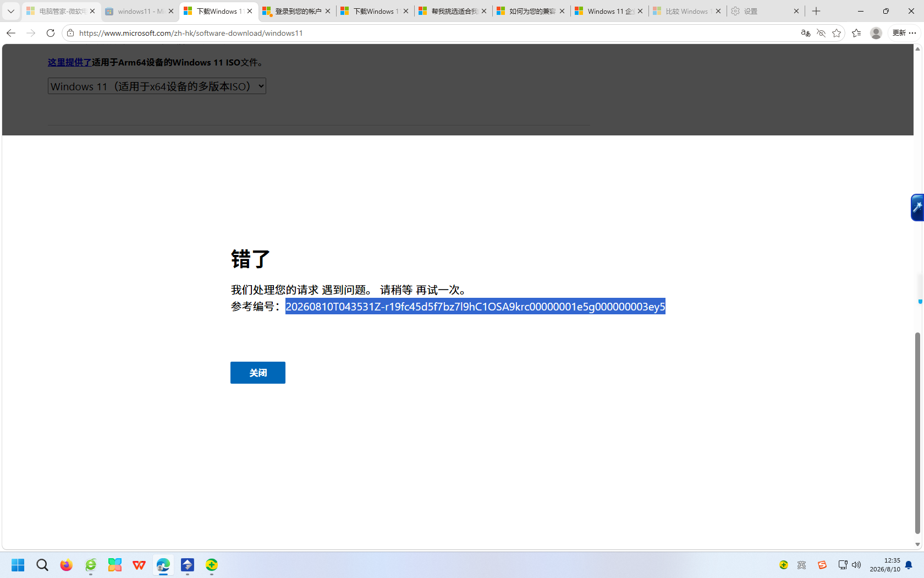Open the yellow-green plus app taskbar icon

(x=212, y=565)
